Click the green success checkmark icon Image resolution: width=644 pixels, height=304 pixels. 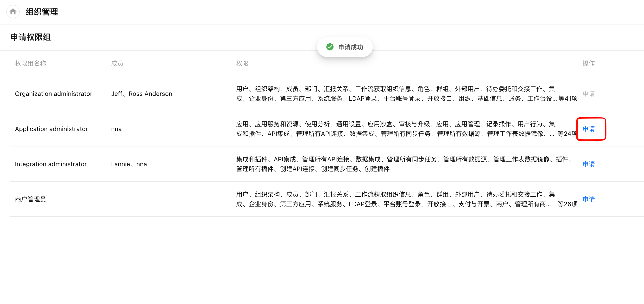[x=330, y=47]
